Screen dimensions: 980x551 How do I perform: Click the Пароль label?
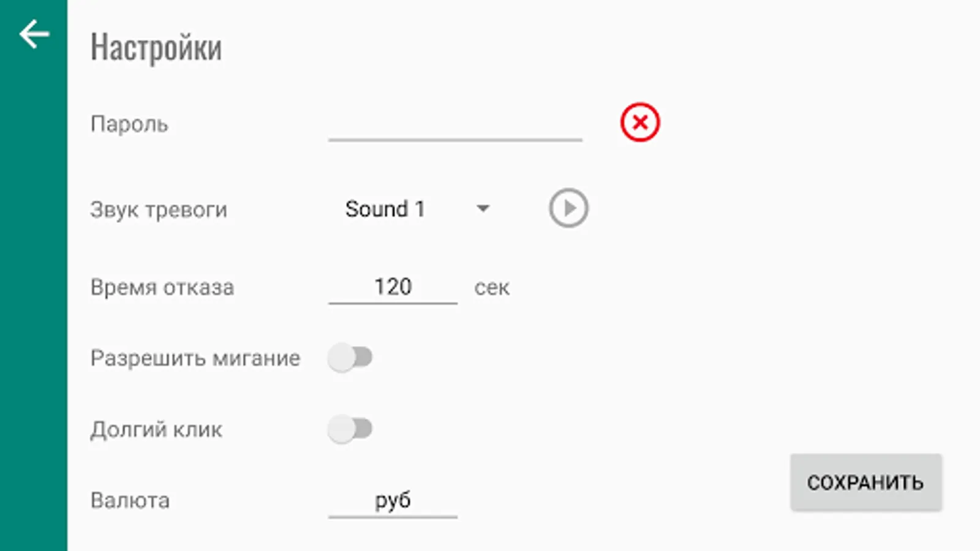129,124
